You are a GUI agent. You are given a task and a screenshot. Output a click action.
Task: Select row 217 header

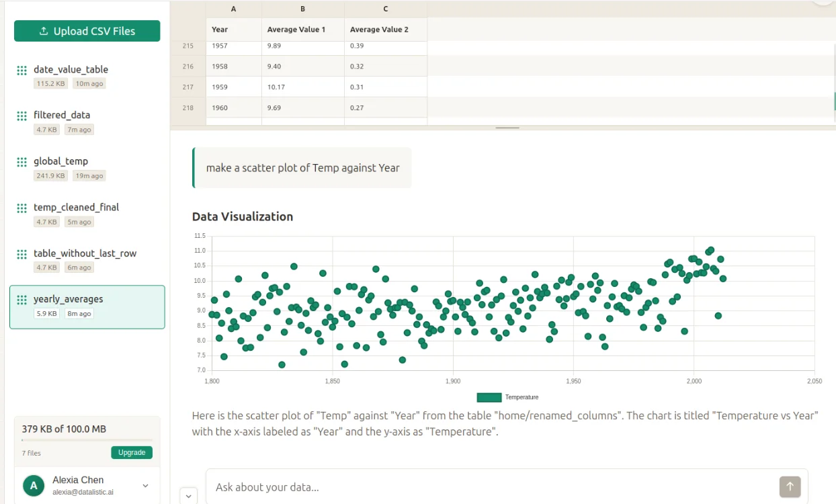click(x=188, y=87)
